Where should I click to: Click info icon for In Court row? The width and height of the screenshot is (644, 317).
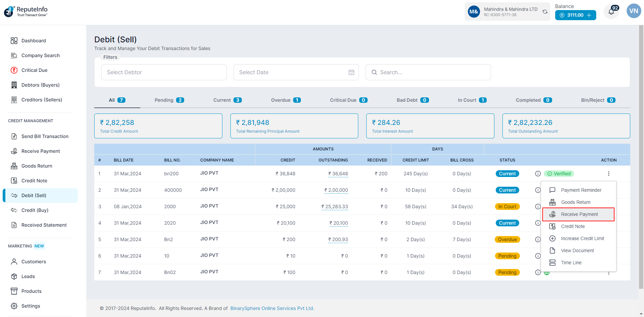pyautogui.click(x=538, y=207)
